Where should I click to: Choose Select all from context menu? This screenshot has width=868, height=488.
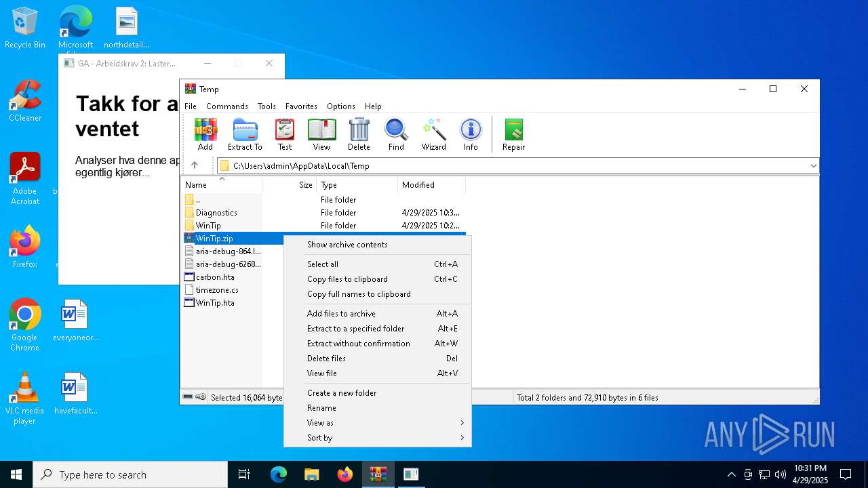377,264
